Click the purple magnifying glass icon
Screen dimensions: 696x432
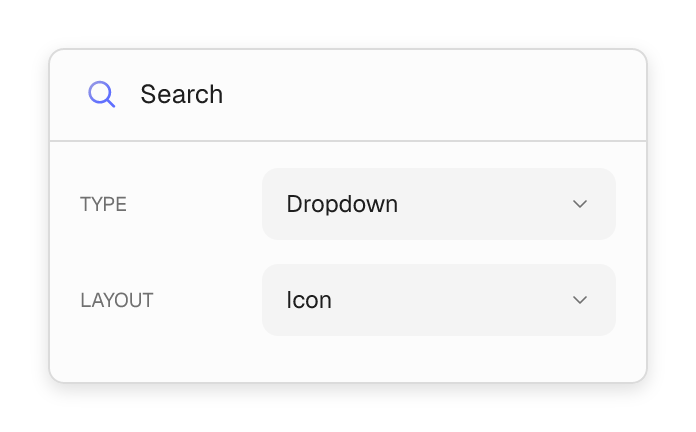click(102, 94)
